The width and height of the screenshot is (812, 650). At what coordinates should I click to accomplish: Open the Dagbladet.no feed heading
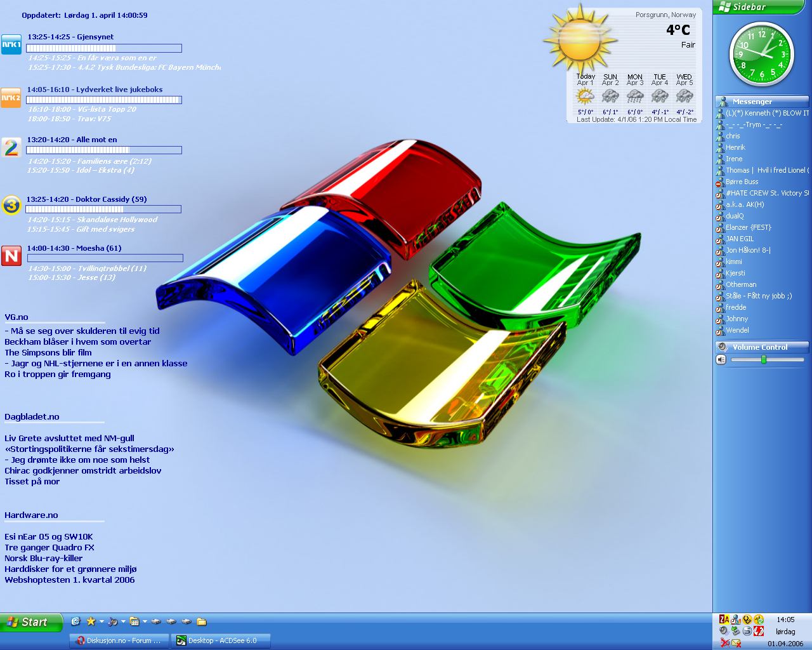[x=32, y=416]
